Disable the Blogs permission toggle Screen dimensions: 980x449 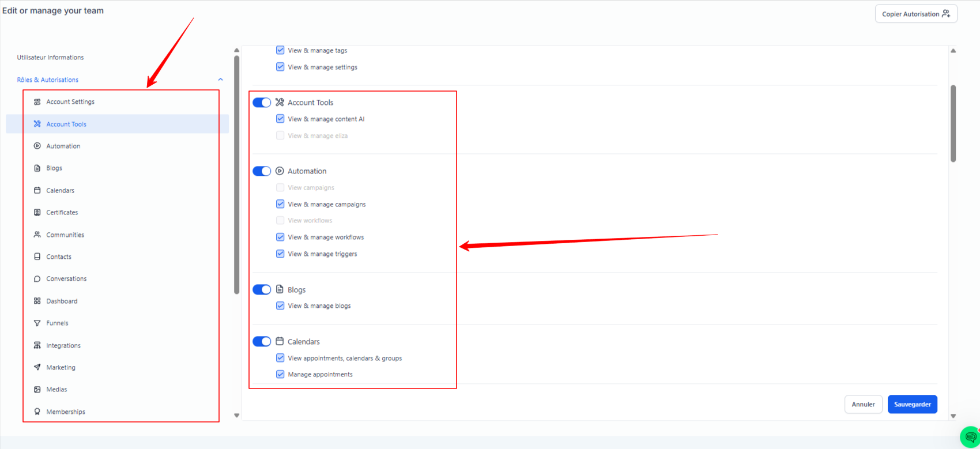coord(262,290)
